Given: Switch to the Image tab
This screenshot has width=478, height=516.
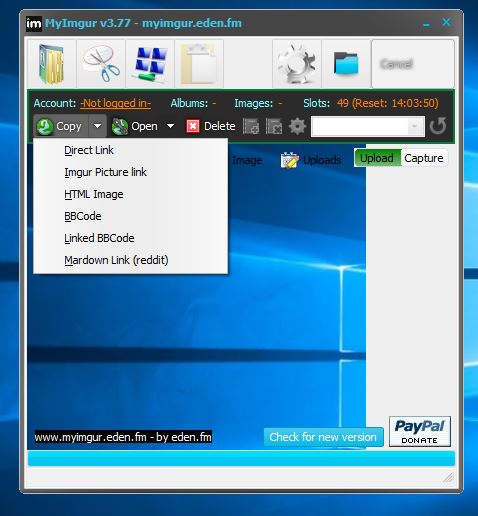Looking at the screenshot, I should [x=247, y=160].
